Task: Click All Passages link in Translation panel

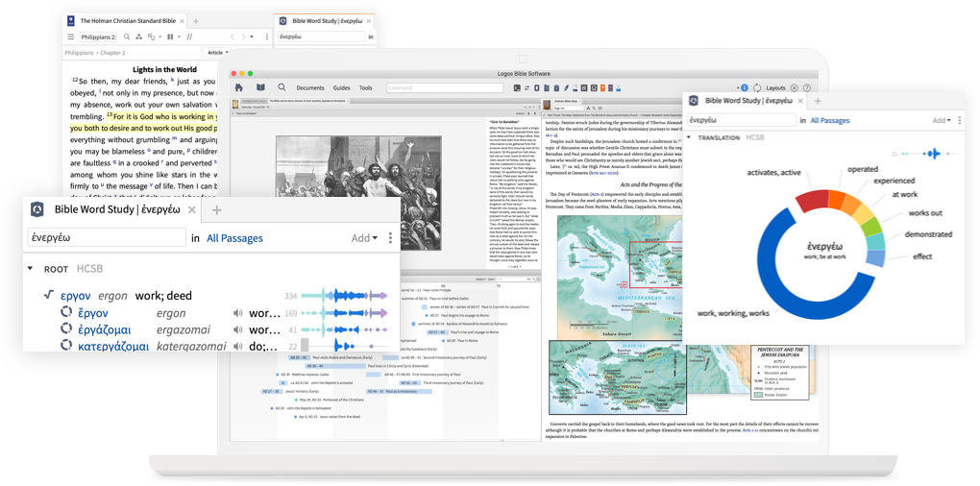Action: 830,121
